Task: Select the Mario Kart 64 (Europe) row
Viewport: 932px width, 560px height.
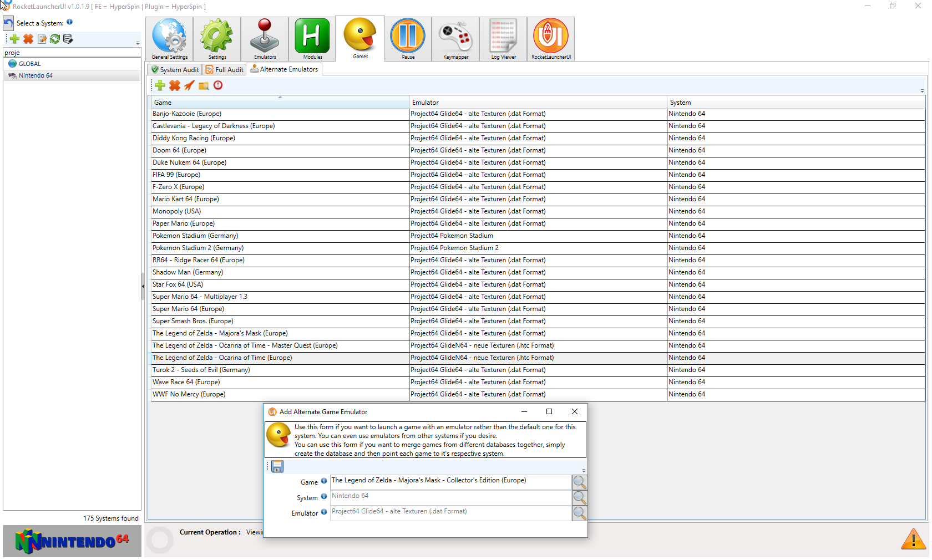Action: tap(538, 199)
